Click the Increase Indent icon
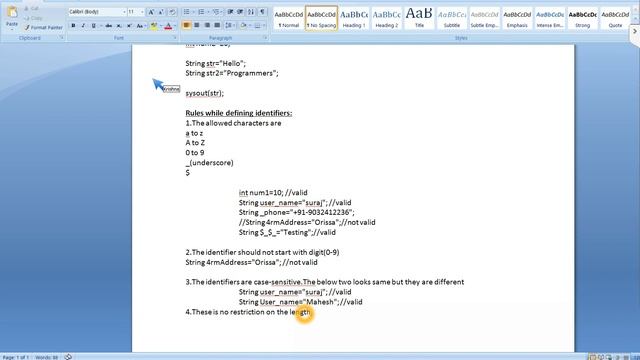640x360 pixels. point(240,12)
